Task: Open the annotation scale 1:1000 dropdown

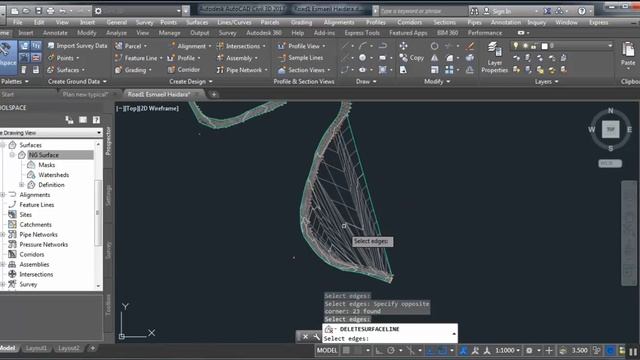Action: coord(507,350)
